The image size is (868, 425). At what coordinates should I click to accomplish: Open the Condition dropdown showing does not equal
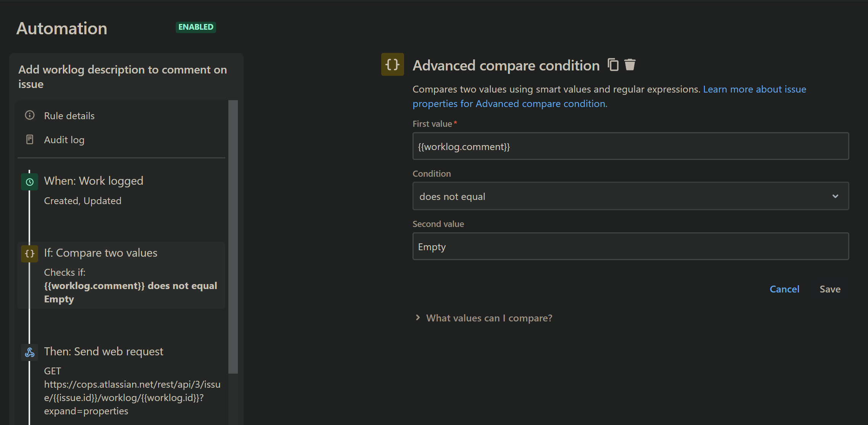(625, 197)
